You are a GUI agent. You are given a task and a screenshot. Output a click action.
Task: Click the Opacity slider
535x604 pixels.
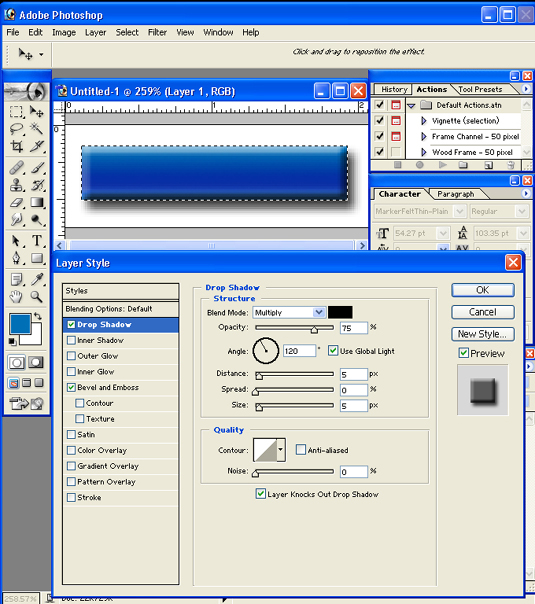click(x=295, y=328)
